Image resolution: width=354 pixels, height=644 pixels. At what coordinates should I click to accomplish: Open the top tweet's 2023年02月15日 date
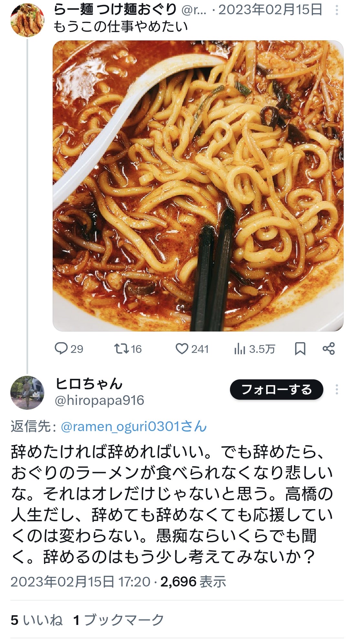click(x=270, y=10)
